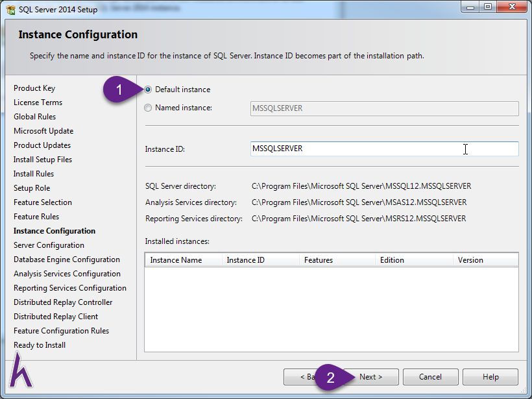The width and height of the screenshot is (532, 399).
Task: Click the Next button
Action: point(371,377)
